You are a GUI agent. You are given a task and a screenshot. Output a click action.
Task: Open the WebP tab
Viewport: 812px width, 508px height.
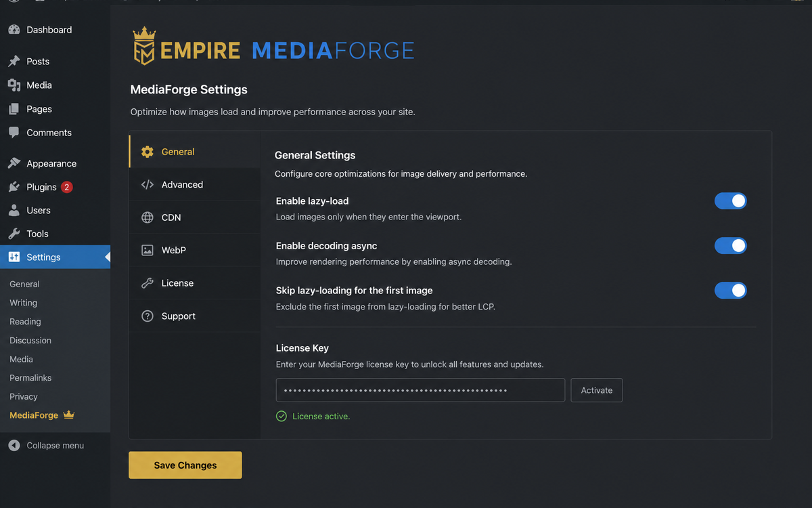[195, 250]
